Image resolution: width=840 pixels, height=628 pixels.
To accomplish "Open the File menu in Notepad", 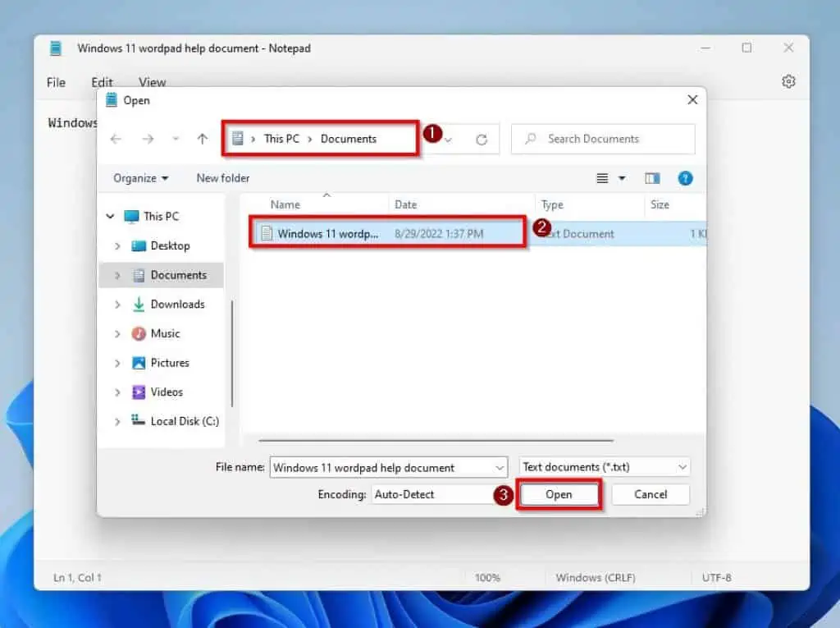I will pos(56,83).
